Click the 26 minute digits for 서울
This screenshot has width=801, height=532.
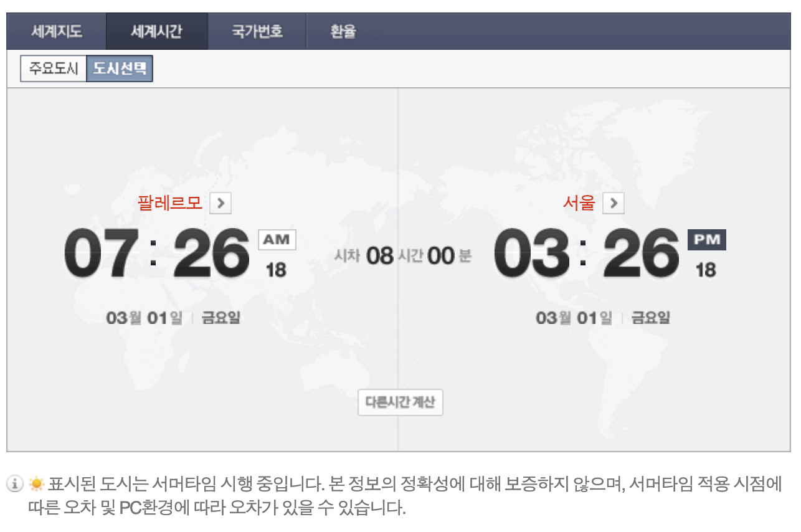coord(641,254)
